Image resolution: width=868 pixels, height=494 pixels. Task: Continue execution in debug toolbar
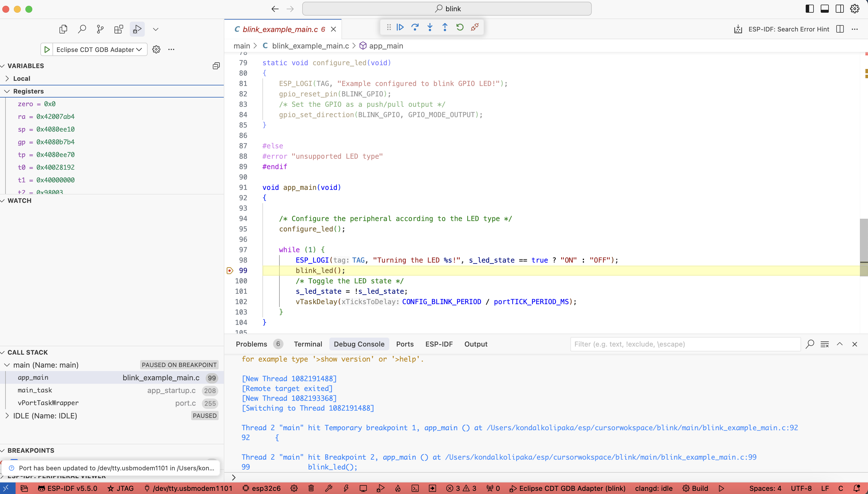(400, 27)
